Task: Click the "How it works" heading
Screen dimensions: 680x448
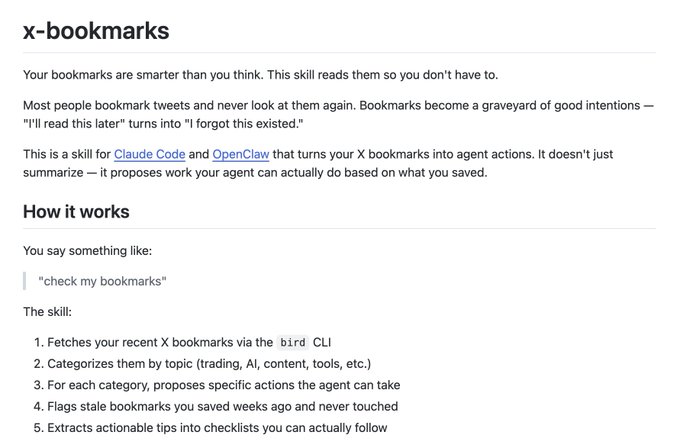Action: (x=76, y=212)
